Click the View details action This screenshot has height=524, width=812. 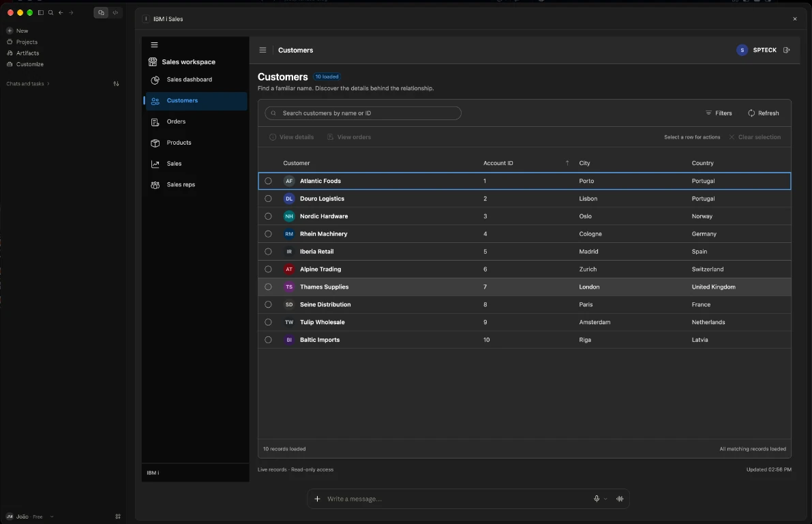[x=292, y=137]
